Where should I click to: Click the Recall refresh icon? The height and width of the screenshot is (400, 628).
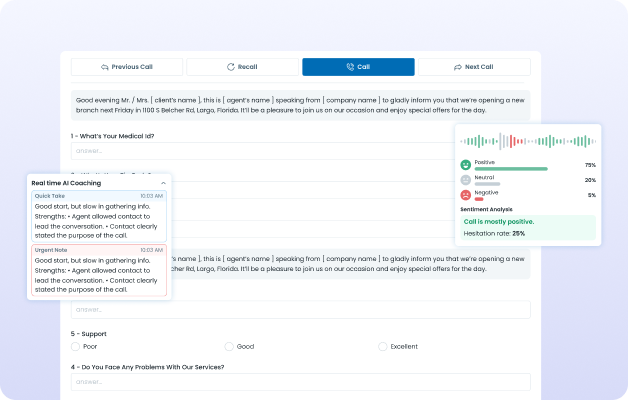(231, 67)
